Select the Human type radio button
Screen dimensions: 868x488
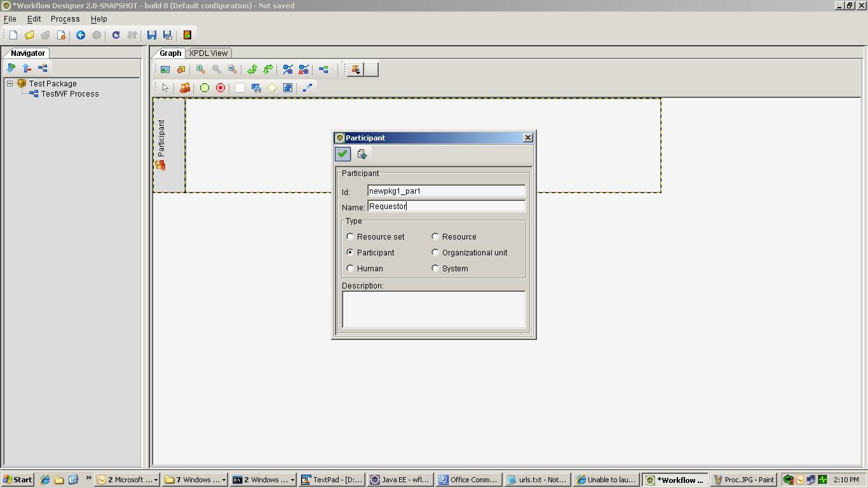(x=350, y=268)
